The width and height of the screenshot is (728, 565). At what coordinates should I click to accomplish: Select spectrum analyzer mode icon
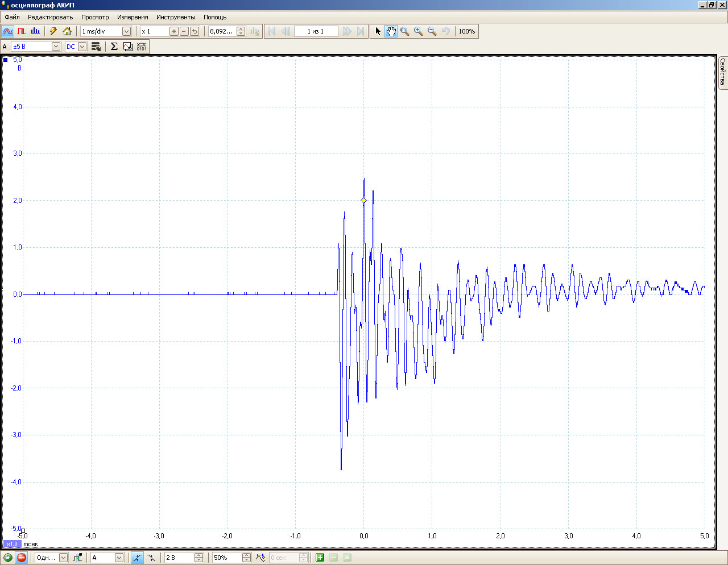(x=35, y=31)
